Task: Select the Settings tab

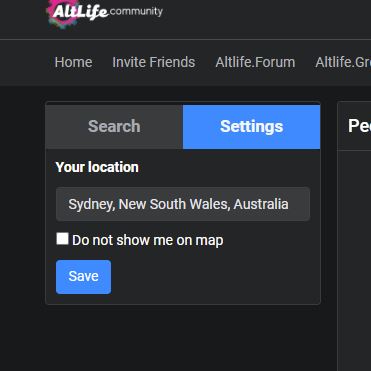Action: click(x=252, y=127)
